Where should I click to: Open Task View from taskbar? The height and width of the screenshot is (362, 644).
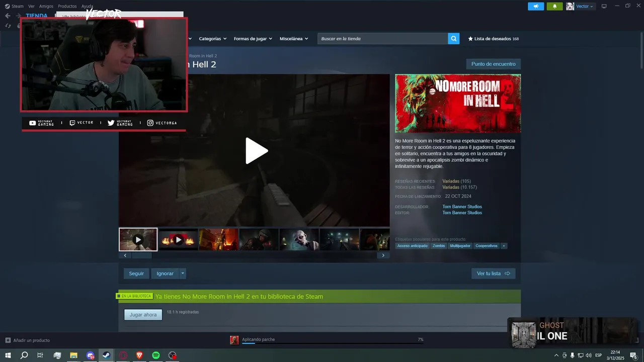[x=40, y=355]
